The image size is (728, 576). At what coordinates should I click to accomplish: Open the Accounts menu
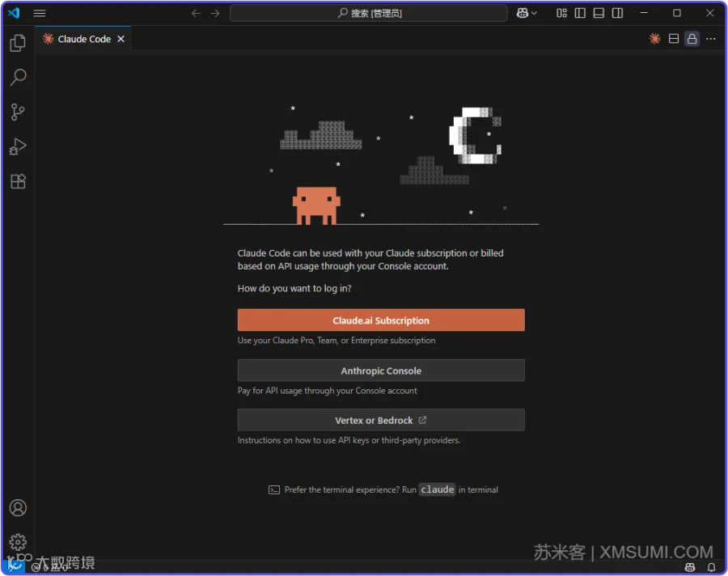pyautogui.click(x=18, y=508)
